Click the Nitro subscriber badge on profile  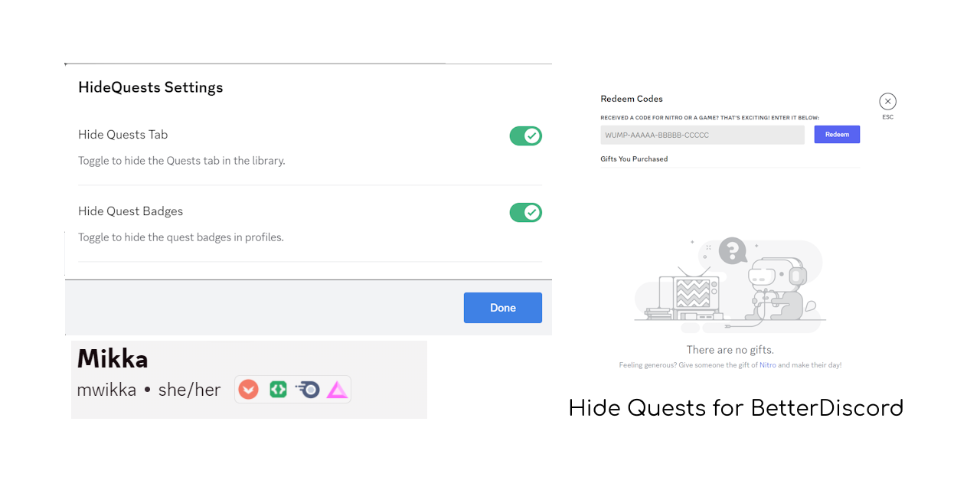click(308, 390)
